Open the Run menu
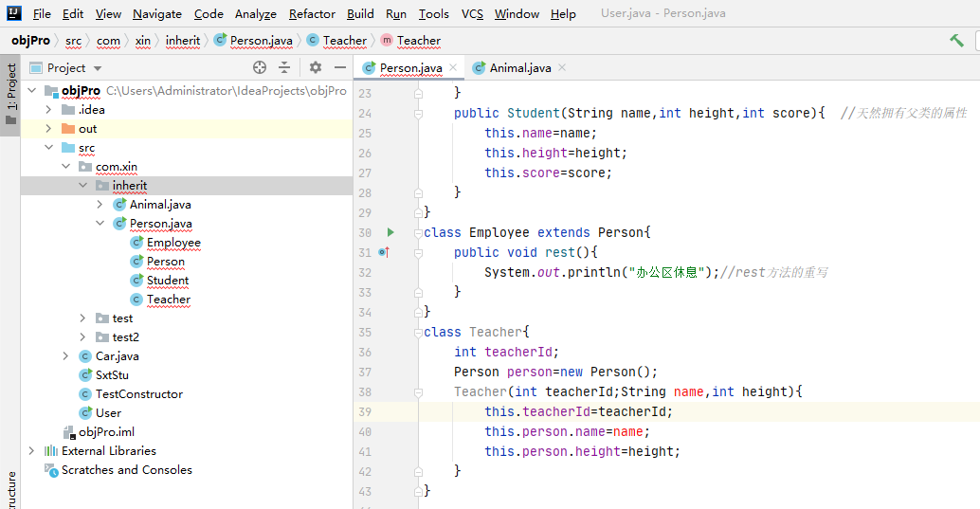 pyautogui.click(x=395, y=14)
